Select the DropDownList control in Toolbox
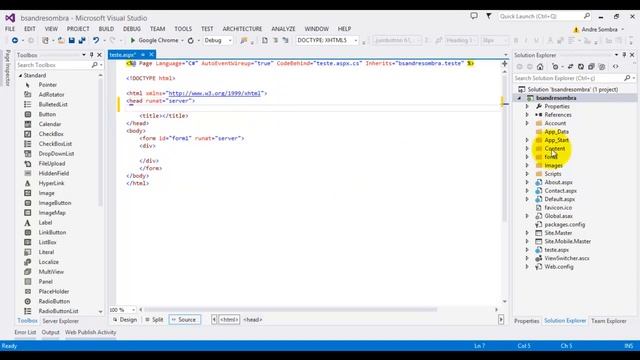The width and height of the screenshot is (640, 360). pyautogui.click(x=56, y=153)
